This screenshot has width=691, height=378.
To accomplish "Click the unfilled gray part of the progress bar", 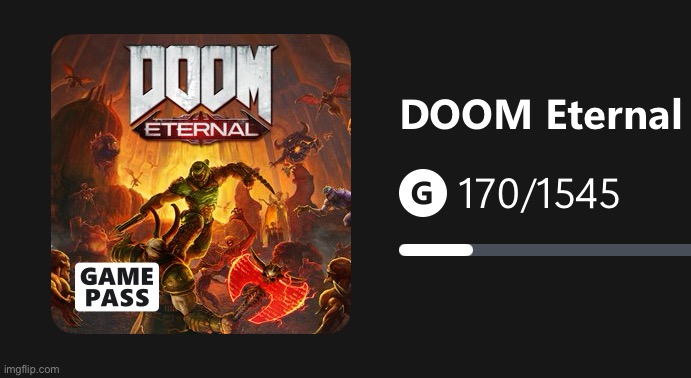I will tap(582, 250).
